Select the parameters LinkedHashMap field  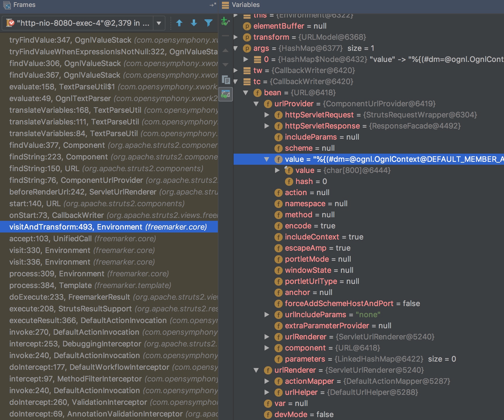(x=369, y=359)
